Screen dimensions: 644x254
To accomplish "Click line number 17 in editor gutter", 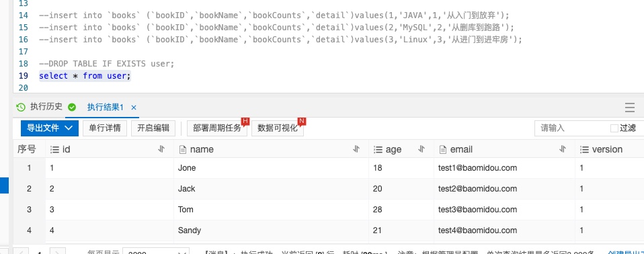I will click(24, 52).
